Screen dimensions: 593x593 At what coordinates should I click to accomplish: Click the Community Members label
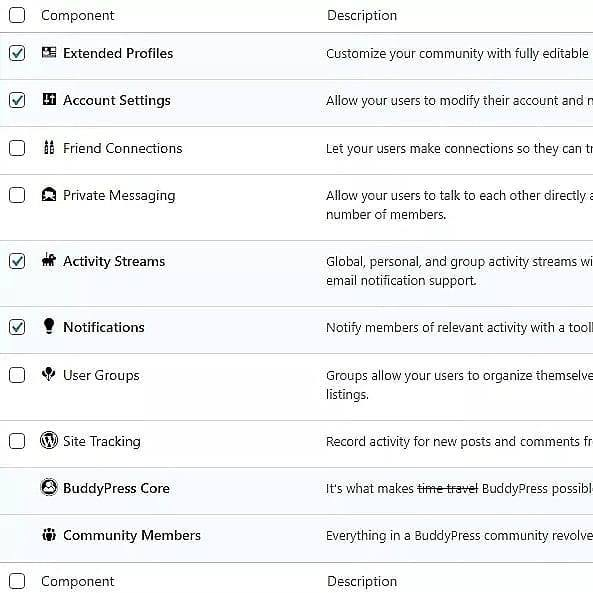[x=132, y=536]
